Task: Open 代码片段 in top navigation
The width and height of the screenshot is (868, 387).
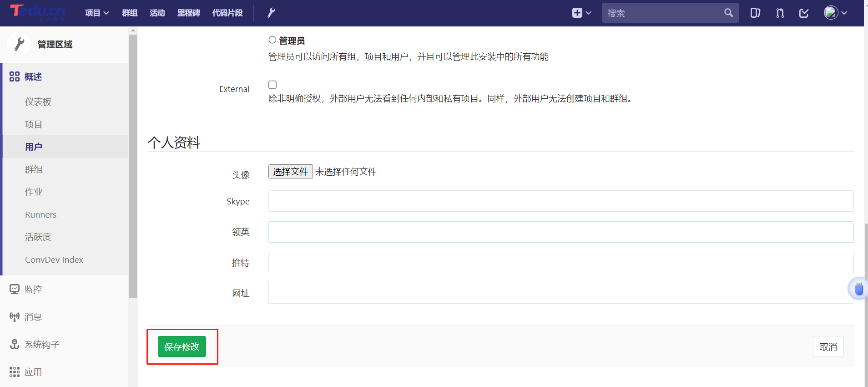Action: (x=227, y=13)
